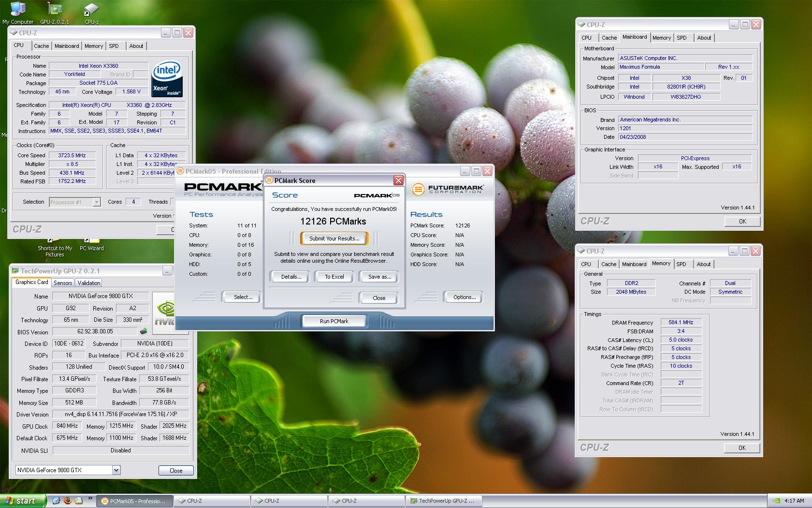This screenshot has width=812, height=508.
Task: Click the BIOS save icon in GPU-Z
Action: (144, 331)
